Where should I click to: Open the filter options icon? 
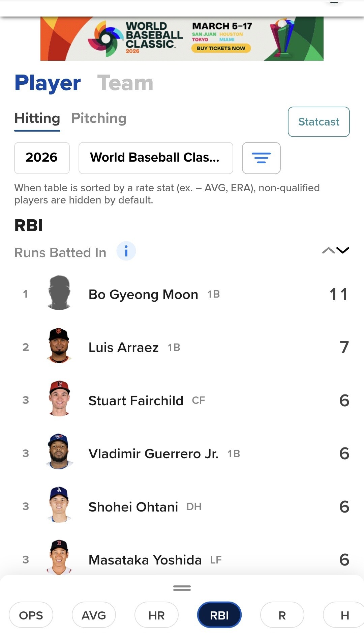(261, 158)
